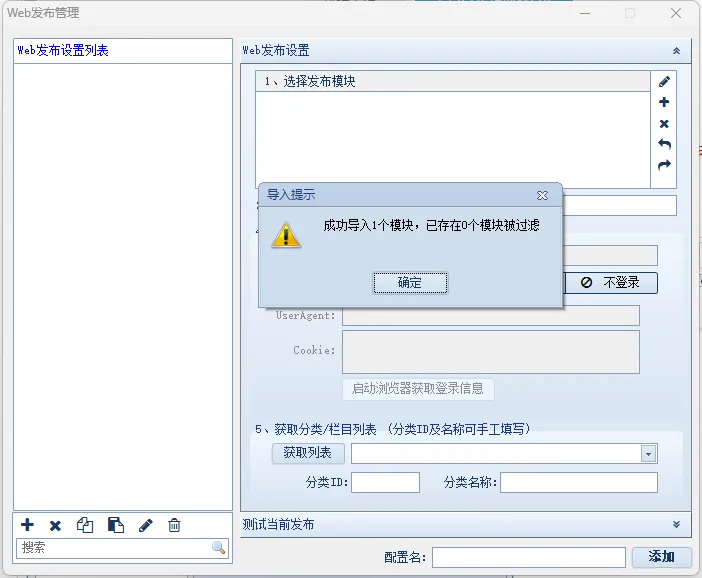The height and width of the screenshot is (578, 702).
Task: Add new config with bottom-left plus icon
Action: tap(27, 525)
